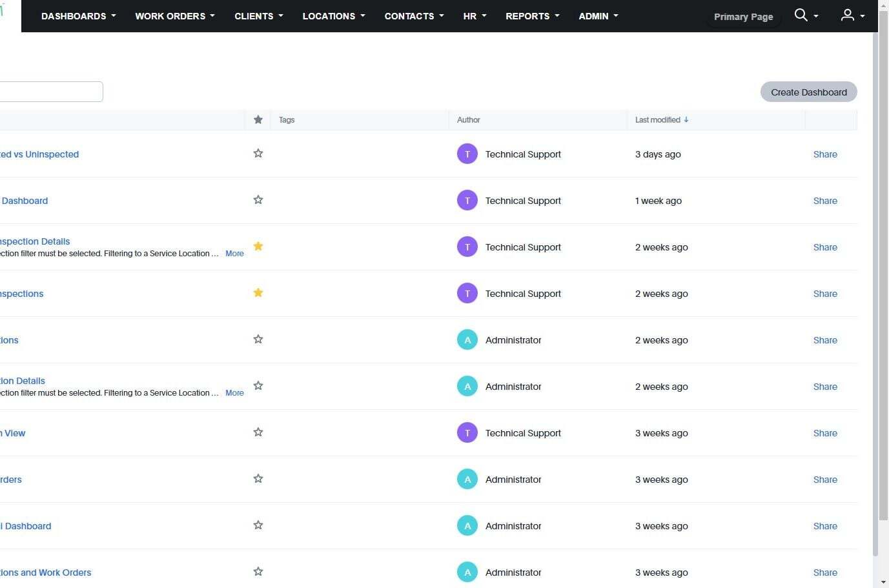
Task: Expand the Admin menu
Action: pyautogui.click(x=598, y=16)
